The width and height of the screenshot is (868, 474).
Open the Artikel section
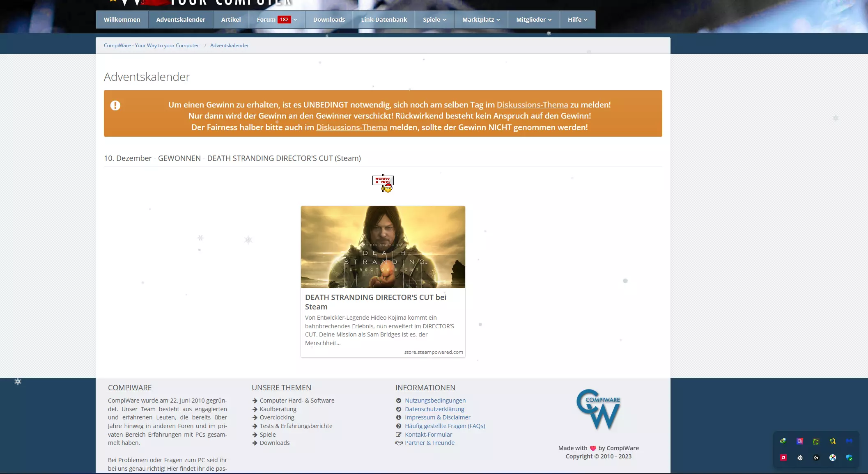click(x=231, y=20)
